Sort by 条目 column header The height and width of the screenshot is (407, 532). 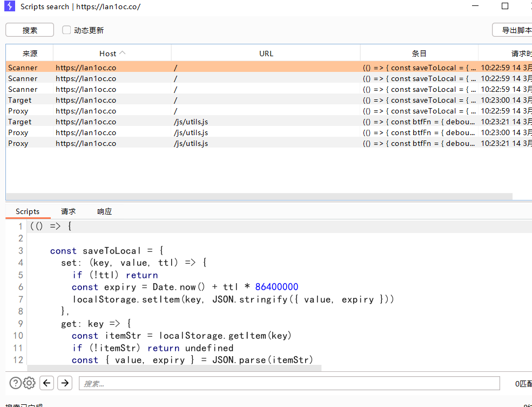[x=419, y=54]
